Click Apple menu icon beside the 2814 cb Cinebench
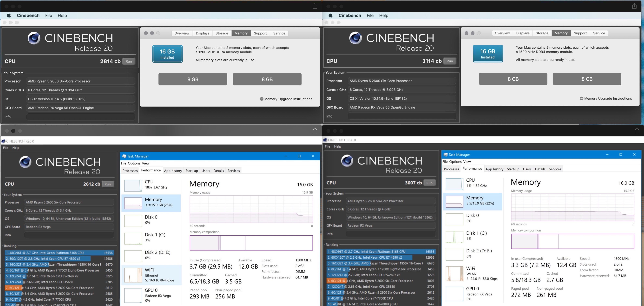The width and height of the screenshot is (644, 306). [x=8, y=15]
